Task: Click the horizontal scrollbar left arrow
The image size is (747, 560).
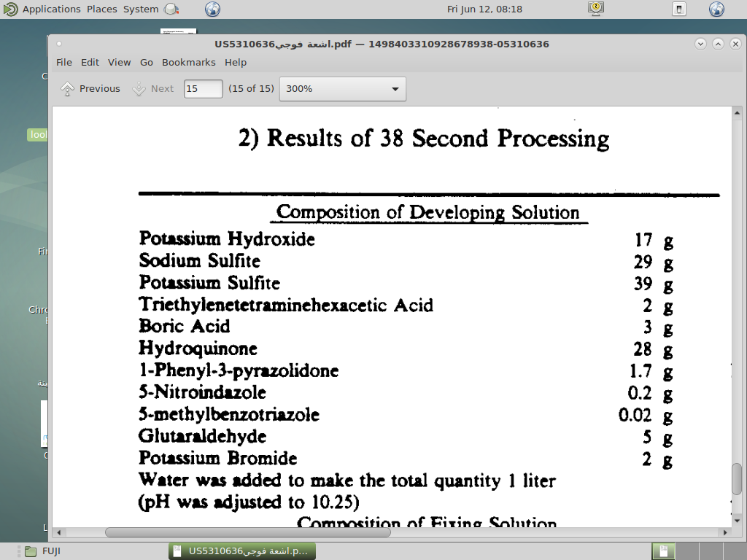Action: (58, 532)
